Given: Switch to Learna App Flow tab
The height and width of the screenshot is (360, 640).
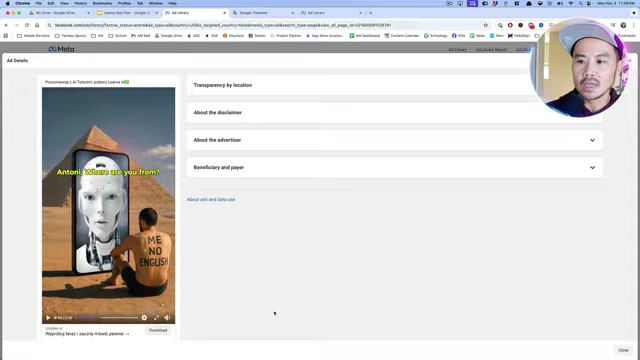Looking at the screenshot, I should pos(127,13).
